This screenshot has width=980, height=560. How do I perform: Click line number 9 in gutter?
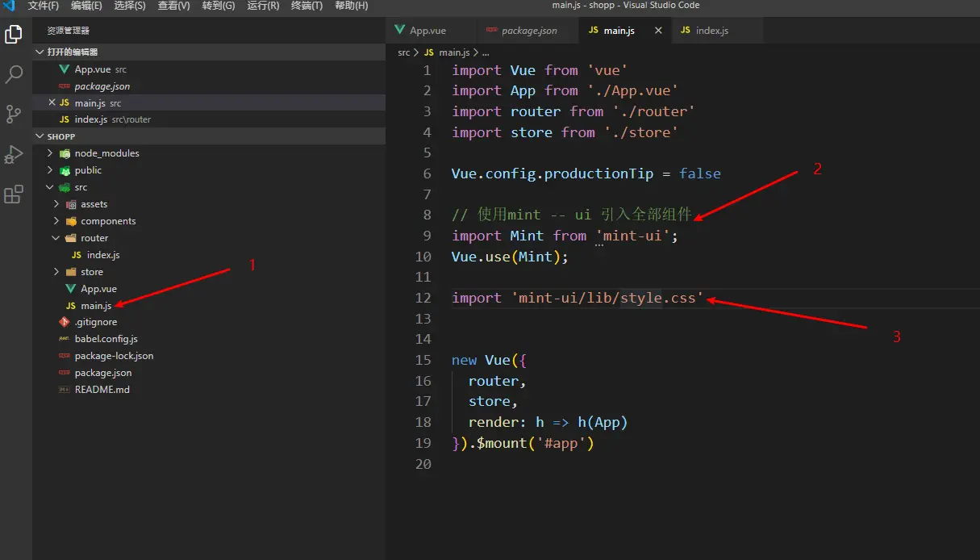point(427,236)
